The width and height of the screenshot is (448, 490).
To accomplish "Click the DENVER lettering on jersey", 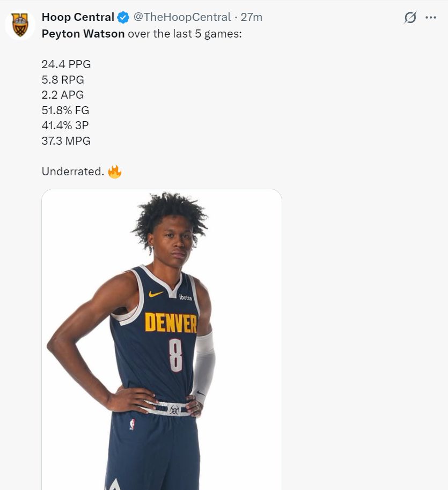I will tap(171, 323).
